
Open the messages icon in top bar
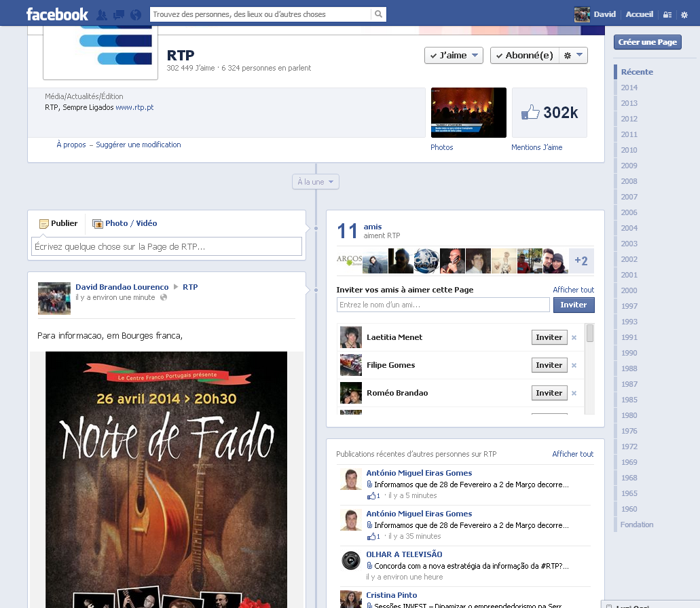click(119, 14)
